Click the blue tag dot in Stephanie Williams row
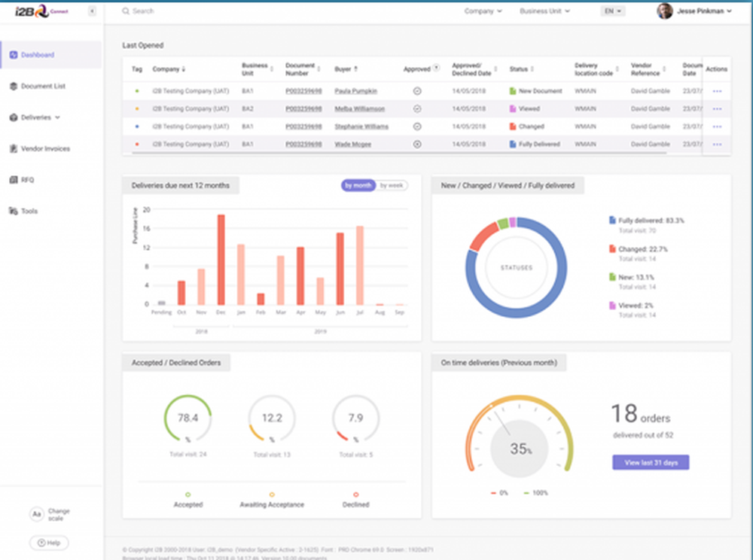753x560 pixels. pyautogui.click(x=137, y=126)
